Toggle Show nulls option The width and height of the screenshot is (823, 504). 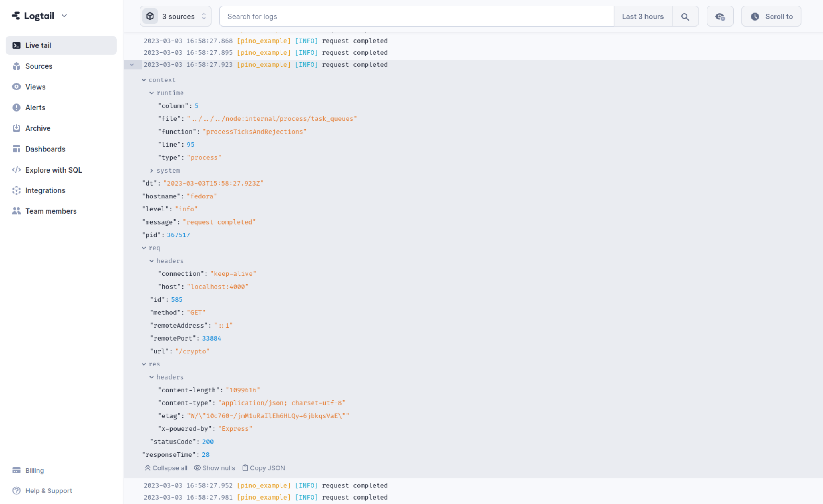click(x=214, y=467)
